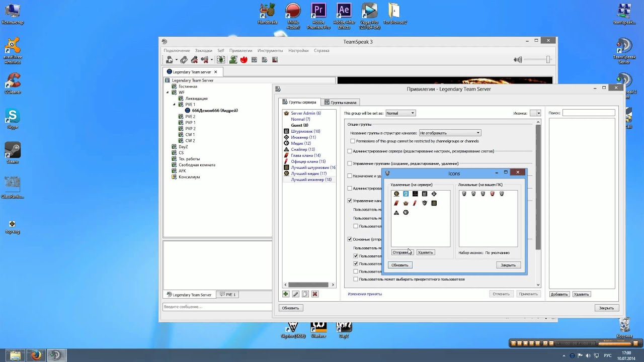This screenshot has width=644, height=362.
Task: Click Закрыть button in Icons dialog
Action: pyautogui.click(x=508, y=265)
